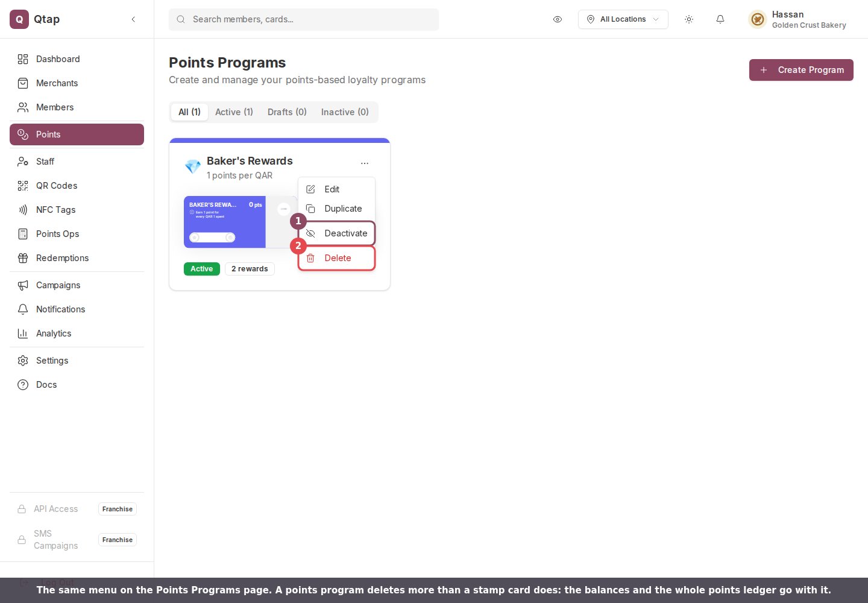This screenshot has height=603, width=868.
Task: Choose Edit in the program menu
Action: [x=336, y=189]
